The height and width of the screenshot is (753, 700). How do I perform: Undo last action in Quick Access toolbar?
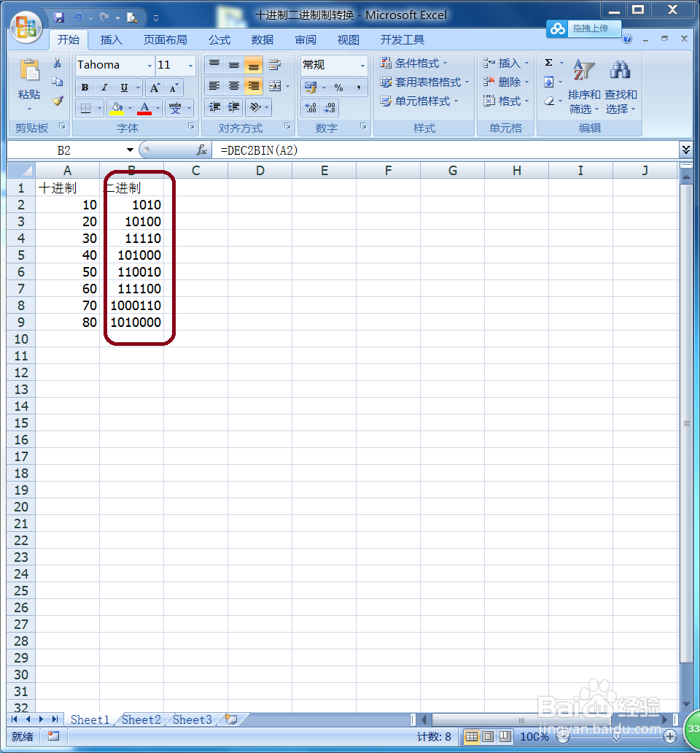pos(78,18)
